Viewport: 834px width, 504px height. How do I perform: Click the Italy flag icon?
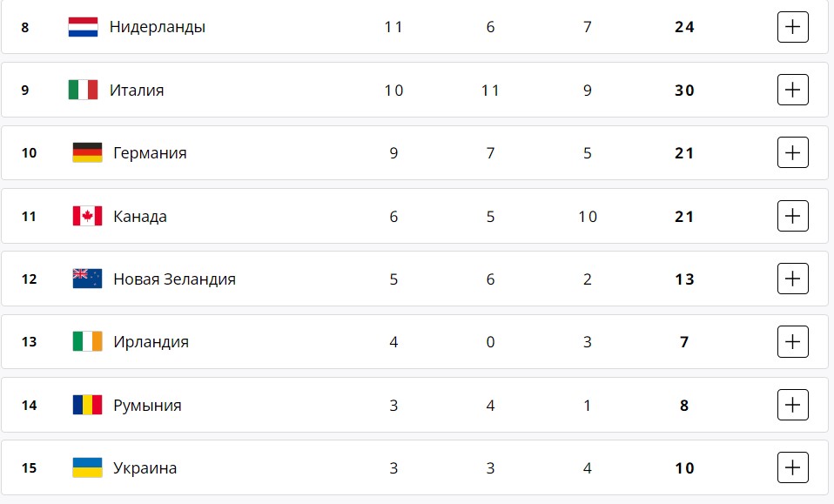[83, 90]
